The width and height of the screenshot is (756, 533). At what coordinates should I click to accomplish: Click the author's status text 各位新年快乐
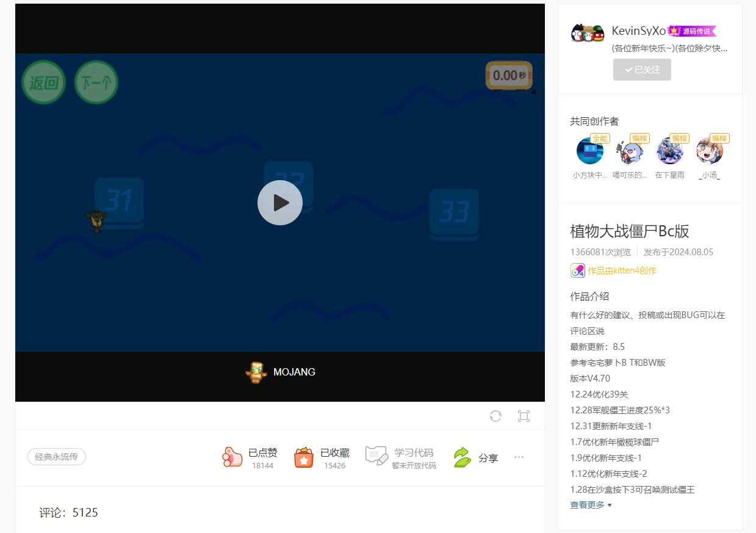(670, 48)
